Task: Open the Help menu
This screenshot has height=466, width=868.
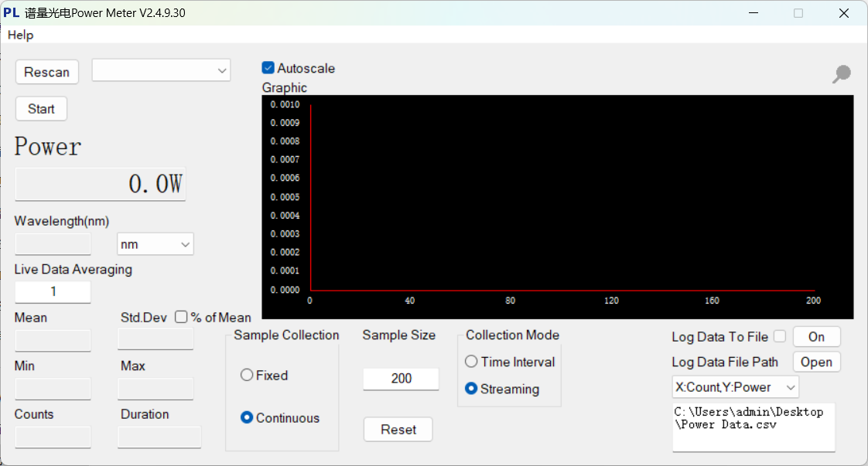Action: 21,35
